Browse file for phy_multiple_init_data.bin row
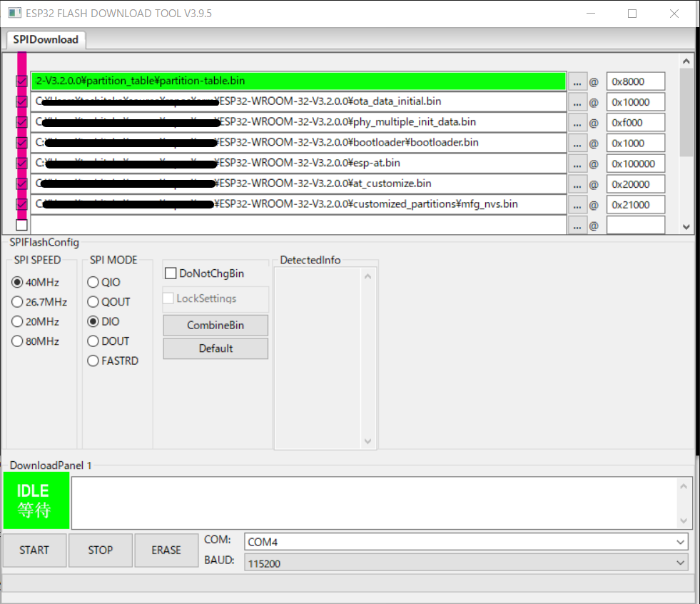This screenshot has height=604, width=700. pos(577,123)
